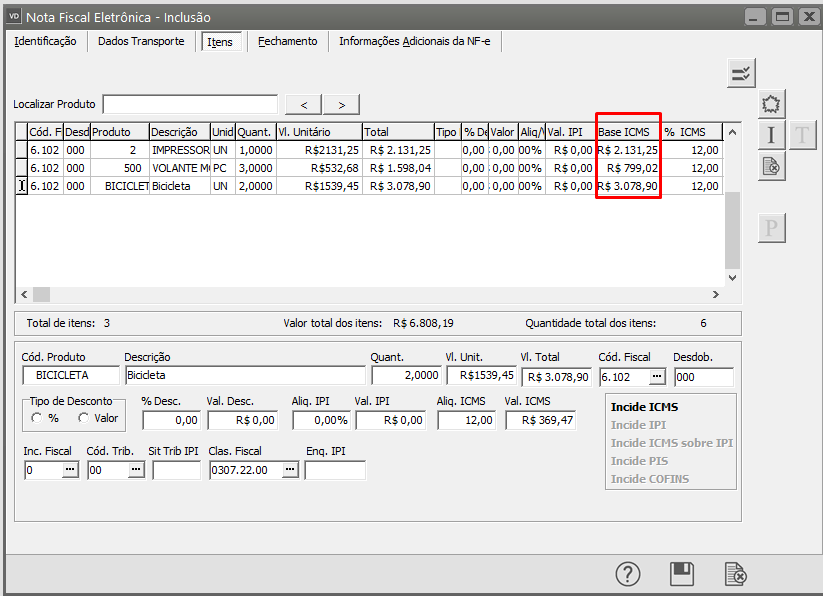Click the delete item document icon beside grid
The width and height of the screenshot is (823, 596).
pos(771,166)
